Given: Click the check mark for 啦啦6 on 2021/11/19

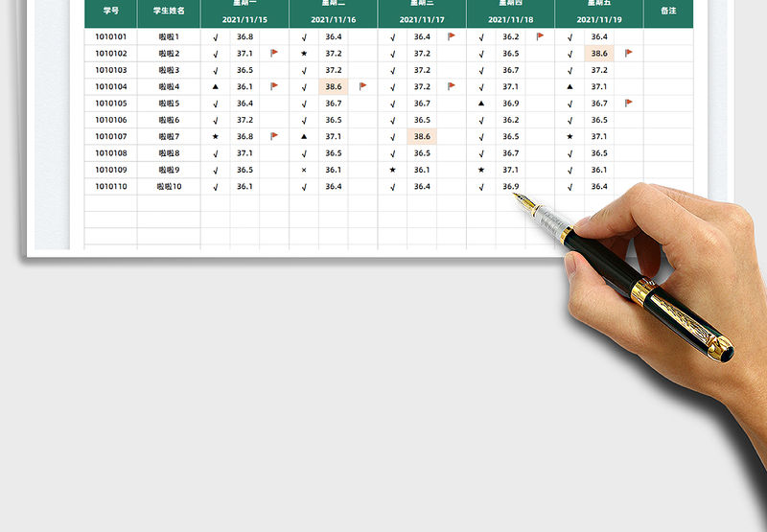Looking at the screenshot, I should (x=569, y=121).
